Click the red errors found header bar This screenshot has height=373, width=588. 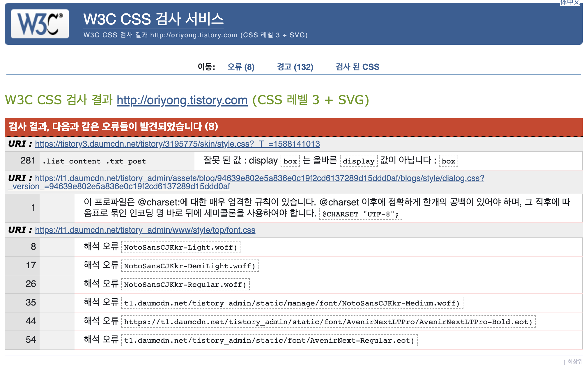tap(293, 127)
